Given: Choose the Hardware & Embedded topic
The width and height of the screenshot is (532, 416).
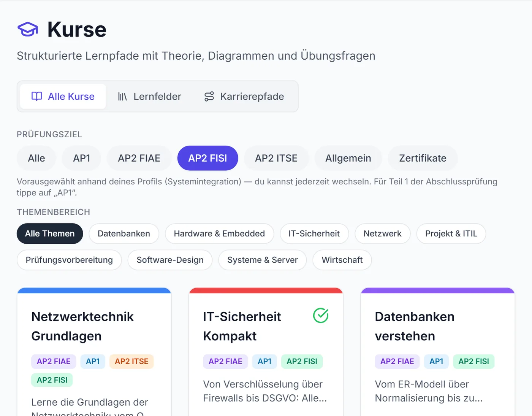Looking at the screenshot, I should (219, 233).
